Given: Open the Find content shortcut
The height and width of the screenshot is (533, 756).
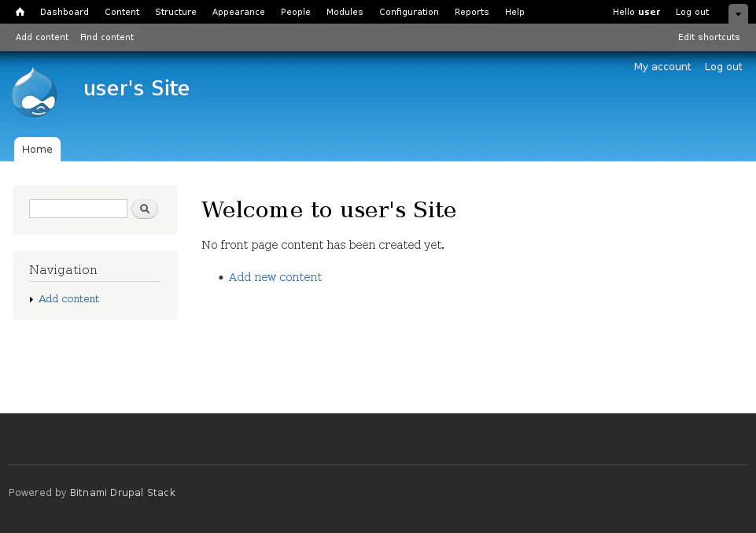Looking at the screenshot, I should pos(107,37).
